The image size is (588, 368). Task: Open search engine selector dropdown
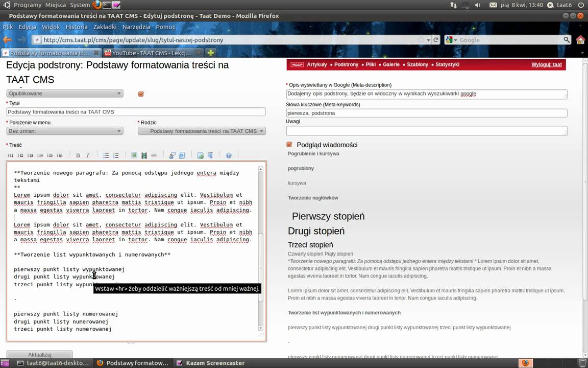click(x=451, y=40)
